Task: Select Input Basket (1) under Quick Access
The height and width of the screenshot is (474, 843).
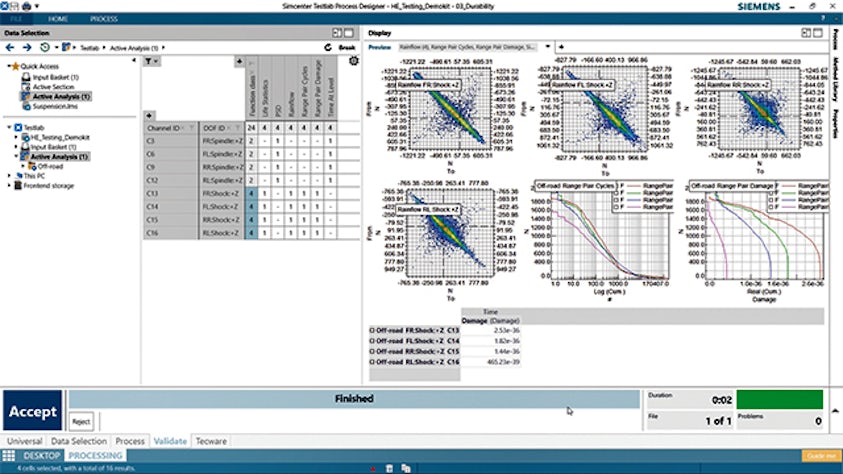Action: (x=55, y=77)
